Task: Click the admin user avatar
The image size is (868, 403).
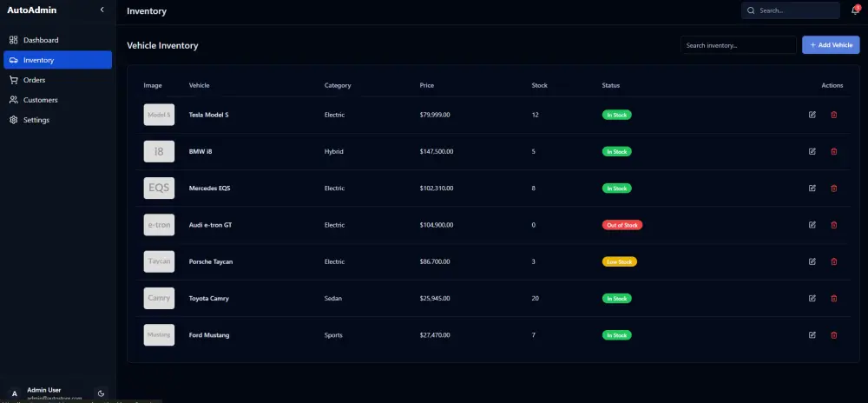Action: click(x=15, y=393)
